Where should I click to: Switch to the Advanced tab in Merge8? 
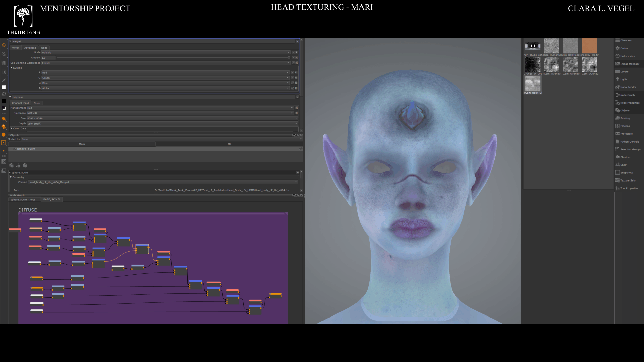tap(30, 48)
